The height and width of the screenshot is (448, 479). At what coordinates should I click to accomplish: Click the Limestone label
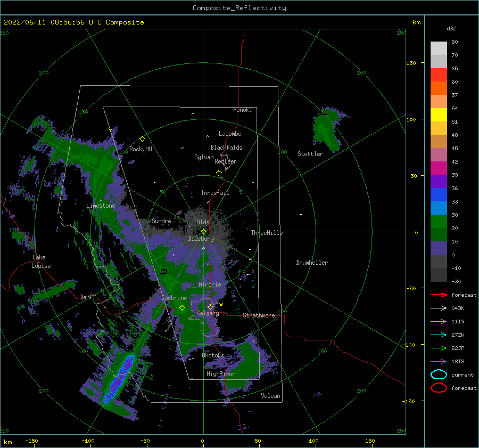click(x=101, y=206)
